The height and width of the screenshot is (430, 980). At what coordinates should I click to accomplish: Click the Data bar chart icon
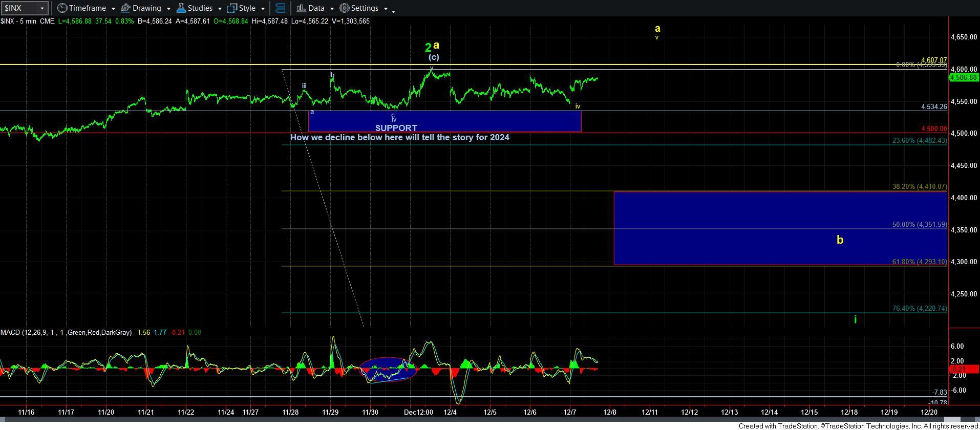tap(301, 8)
